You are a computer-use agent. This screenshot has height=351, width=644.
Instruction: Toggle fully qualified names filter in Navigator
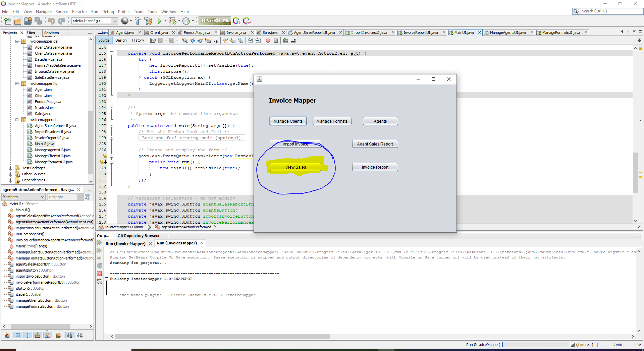pyautogui.click(x=59, y=335)
